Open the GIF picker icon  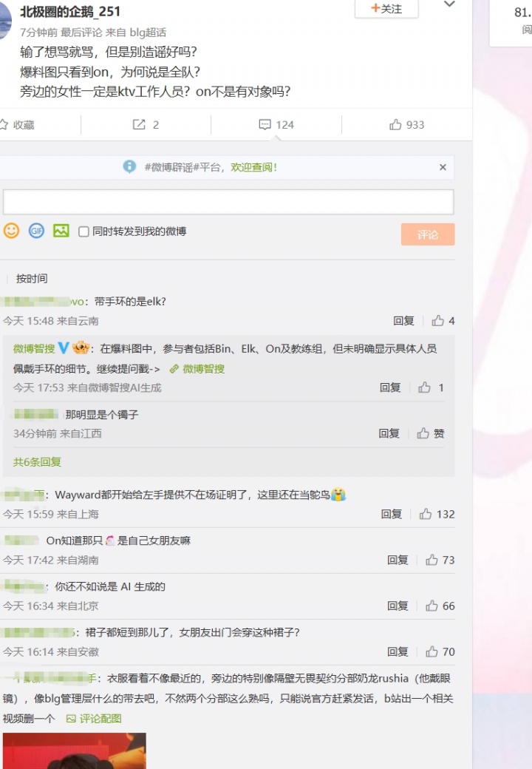tap(36, 231)
